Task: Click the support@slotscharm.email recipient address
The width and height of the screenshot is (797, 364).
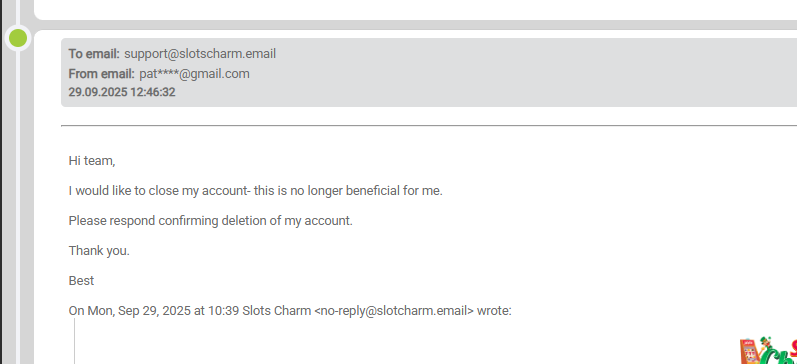Action: pyautogui.click(x=200, y=53)
